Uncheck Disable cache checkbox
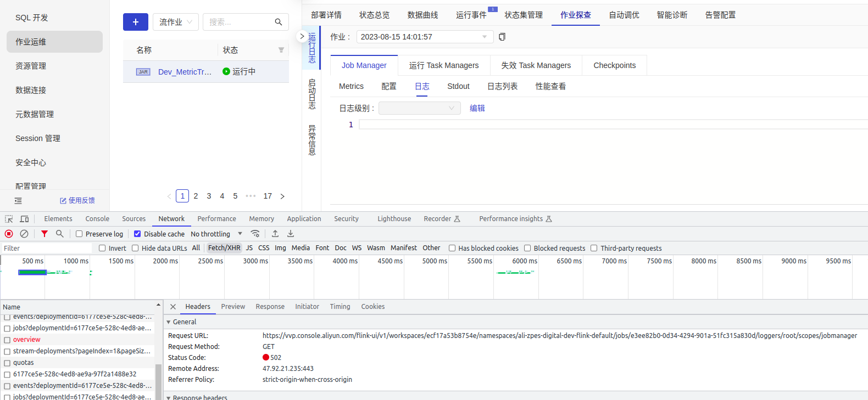Screen dimensions: 868x400 tap(137, 234)
